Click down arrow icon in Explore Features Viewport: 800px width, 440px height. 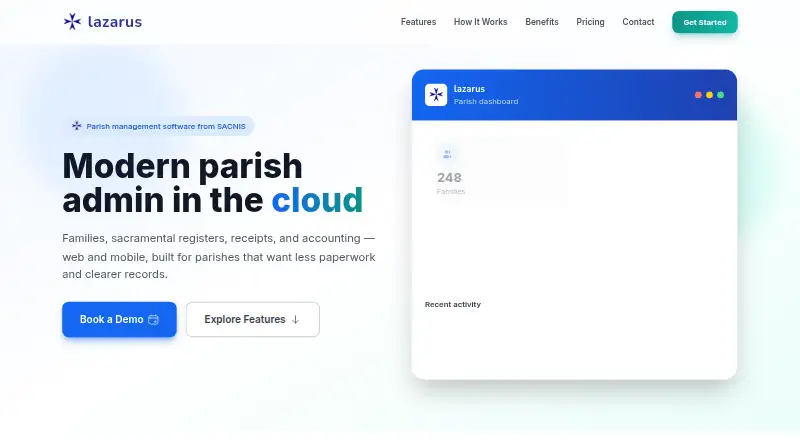coord(295,320)
